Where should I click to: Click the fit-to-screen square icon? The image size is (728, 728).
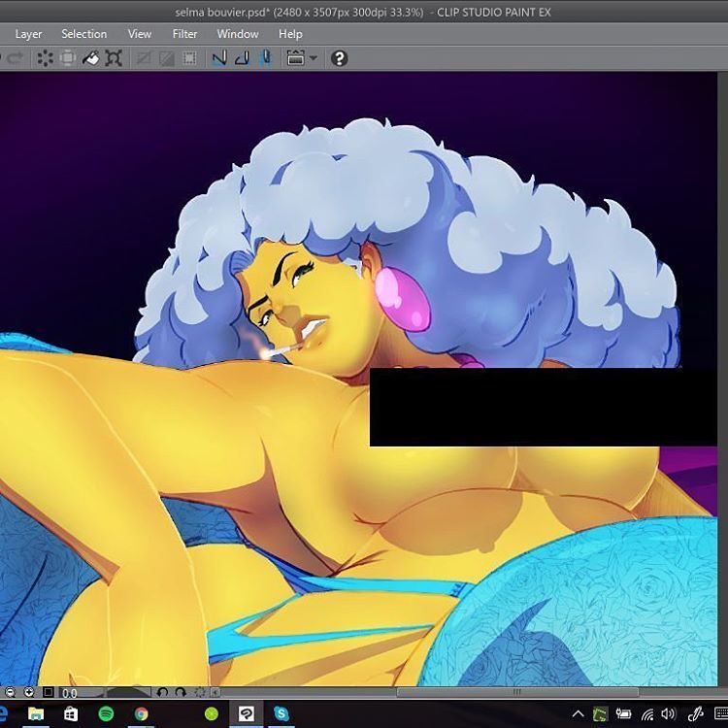48,693
